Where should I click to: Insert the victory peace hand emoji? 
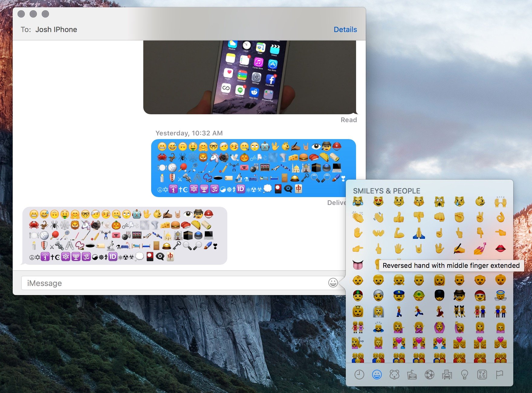click(480, 217)
